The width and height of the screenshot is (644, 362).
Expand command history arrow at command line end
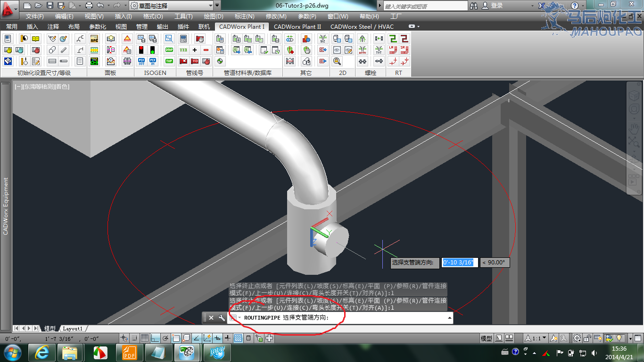(450, 318)
